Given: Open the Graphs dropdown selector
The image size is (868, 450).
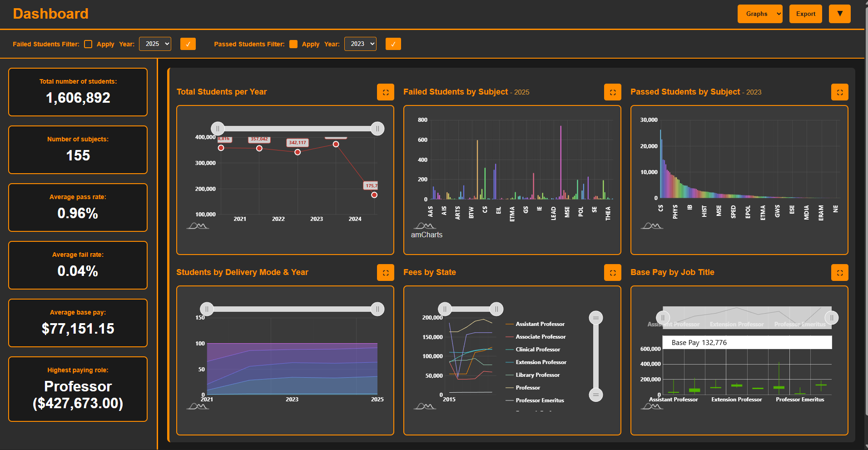Looking at the screenshot, I should pyautogui.click(x=760, y=14).
